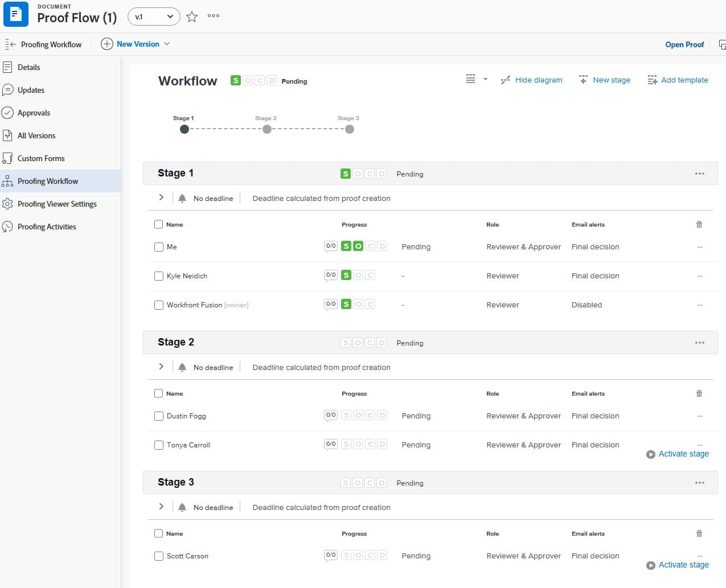
Task: Click the 0/0 comments icon for Scott Carson
Action: coord(331,556)
